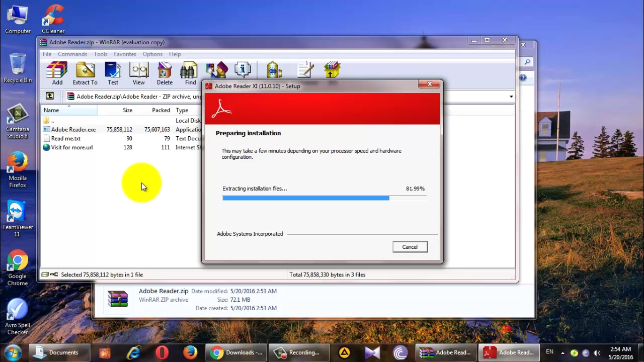Launch Google Chrome from desktop

[x=18, y=268]
